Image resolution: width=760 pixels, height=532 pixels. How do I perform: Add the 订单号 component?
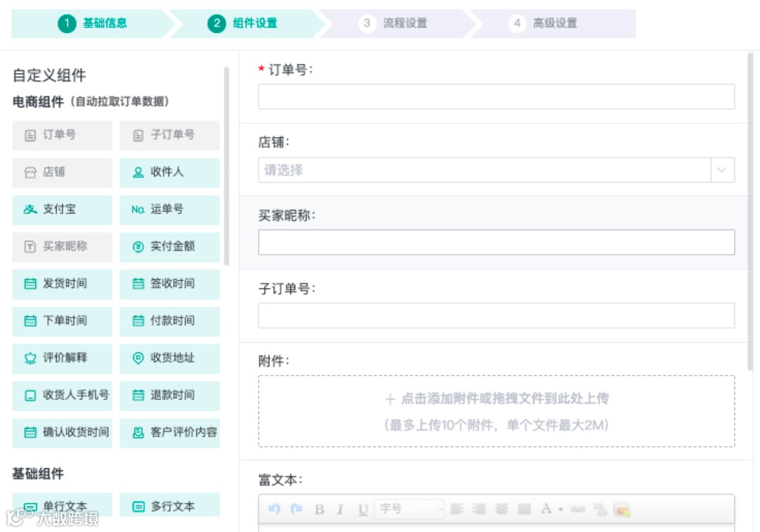pos(62,135)
